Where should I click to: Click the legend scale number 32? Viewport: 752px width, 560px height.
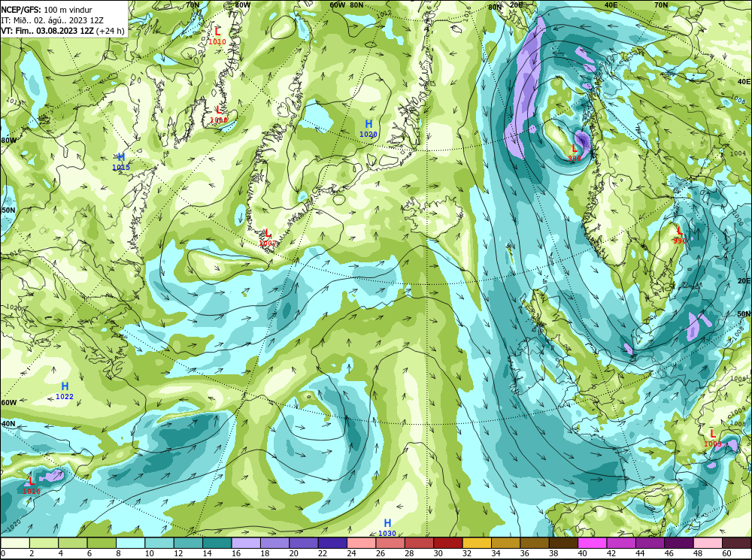tap(467, 553)
